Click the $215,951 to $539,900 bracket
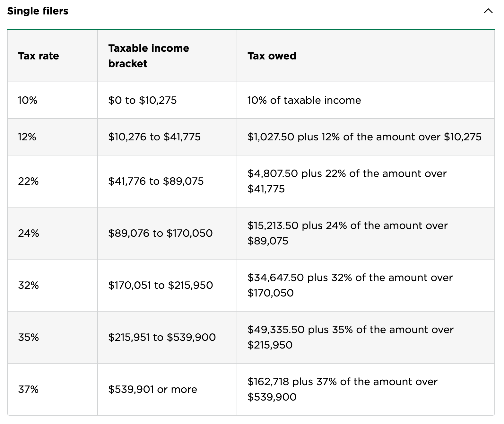This screenshot has width=504, height=424. 162,337
